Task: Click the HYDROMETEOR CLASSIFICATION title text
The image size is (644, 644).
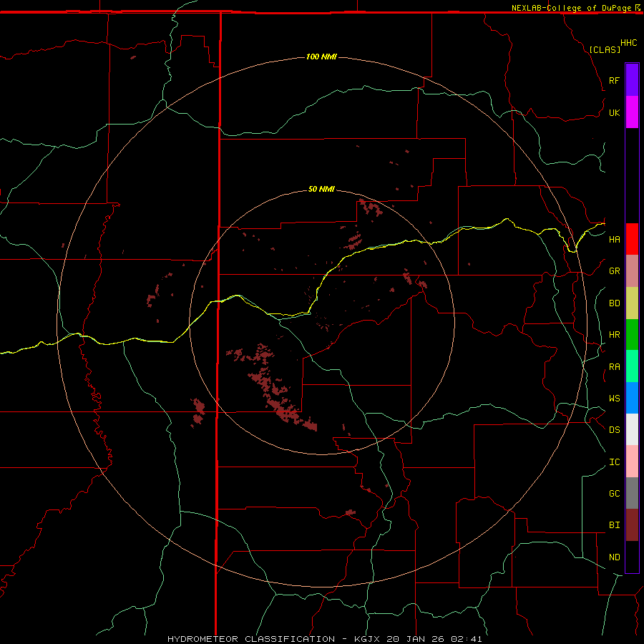Action: [x=251, y=639]
